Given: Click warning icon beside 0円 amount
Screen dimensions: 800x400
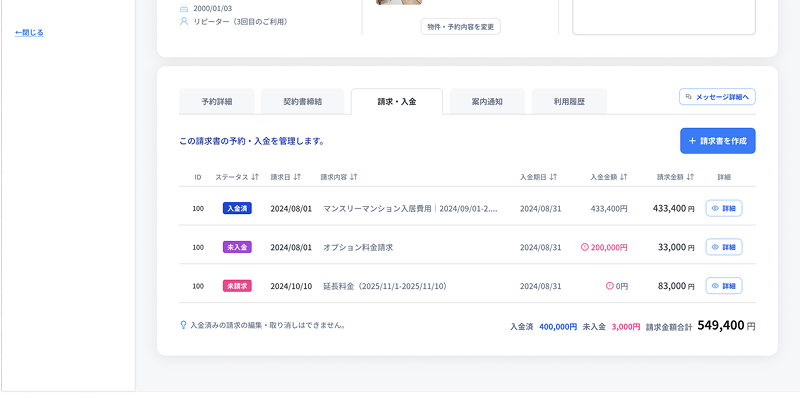Looking at the screenshot, I should click(609, 286).
